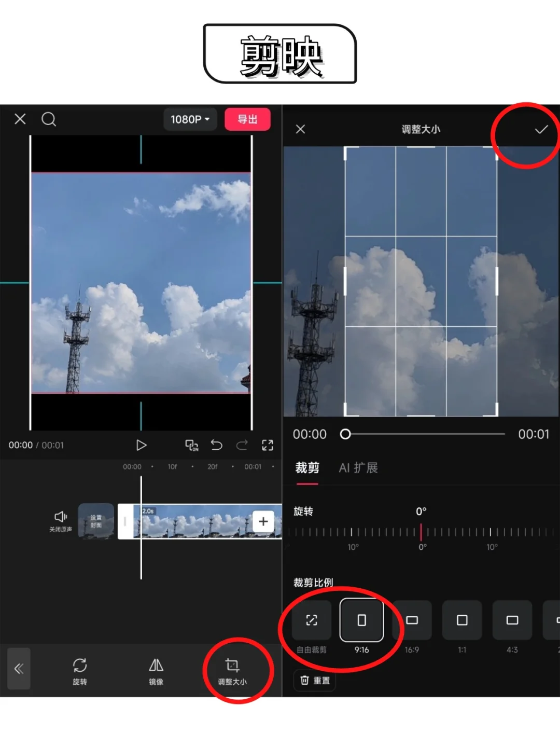Mute original sound via 关闭原声
This screenshot has width=560, height=747.
coord(61,521)
